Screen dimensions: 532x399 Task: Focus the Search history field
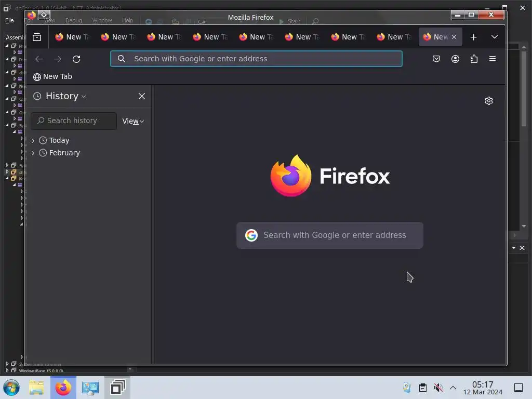click(74, 121)
